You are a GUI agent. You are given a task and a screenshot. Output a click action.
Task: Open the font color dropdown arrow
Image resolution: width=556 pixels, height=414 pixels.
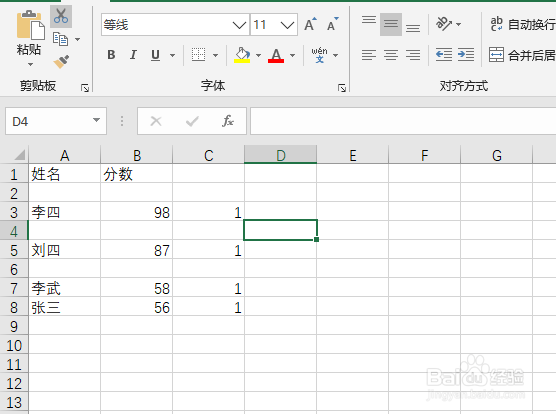(x=293, y=55)
